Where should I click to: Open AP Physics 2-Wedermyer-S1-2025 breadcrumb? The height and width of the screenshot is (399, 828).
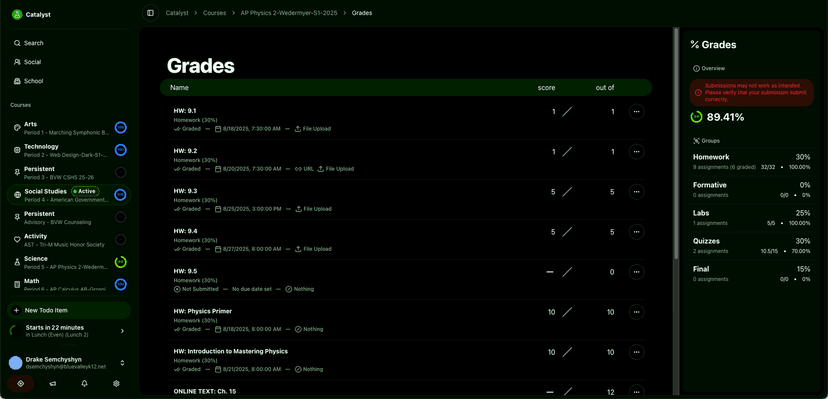[289, 13]
